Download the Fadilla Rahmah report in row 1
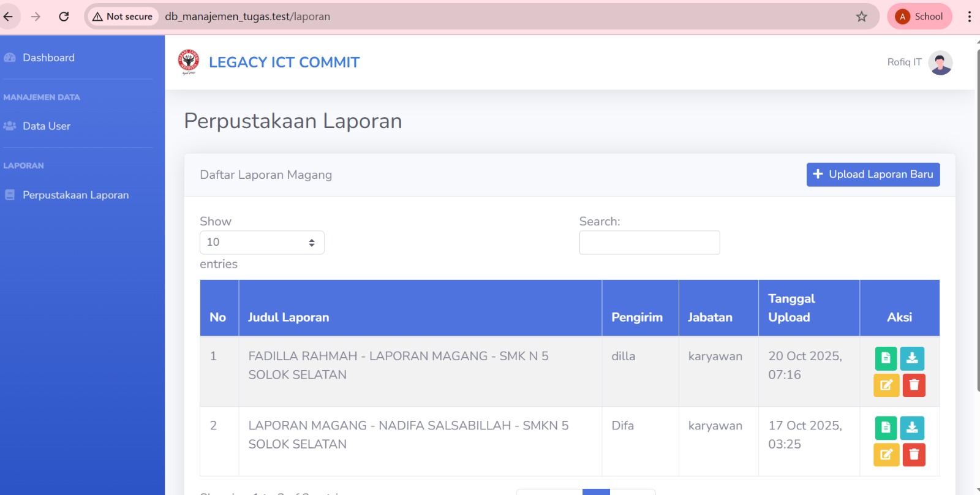The image size is (980, 495). coord(912,358)
